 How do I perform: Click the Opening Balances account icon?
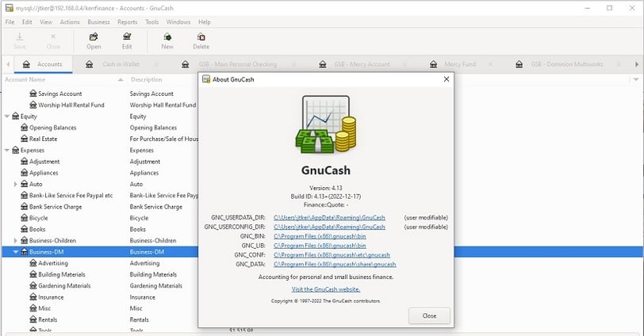25,128
